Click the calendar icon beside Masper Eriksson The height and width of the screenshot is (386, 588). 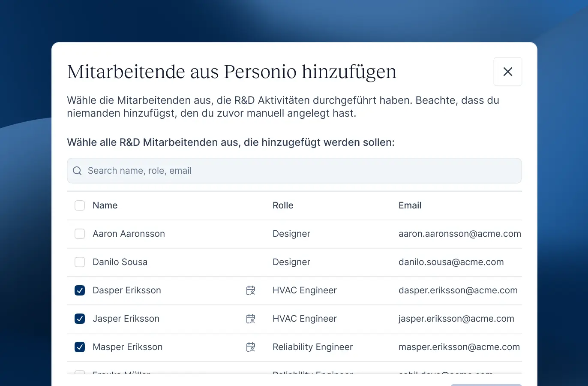pos(251,347)
